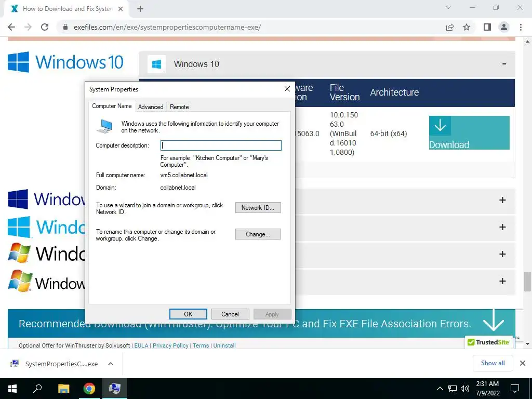Expand the third collapsed Windows version row
532x399 pixels.
(x=502, y=254)
